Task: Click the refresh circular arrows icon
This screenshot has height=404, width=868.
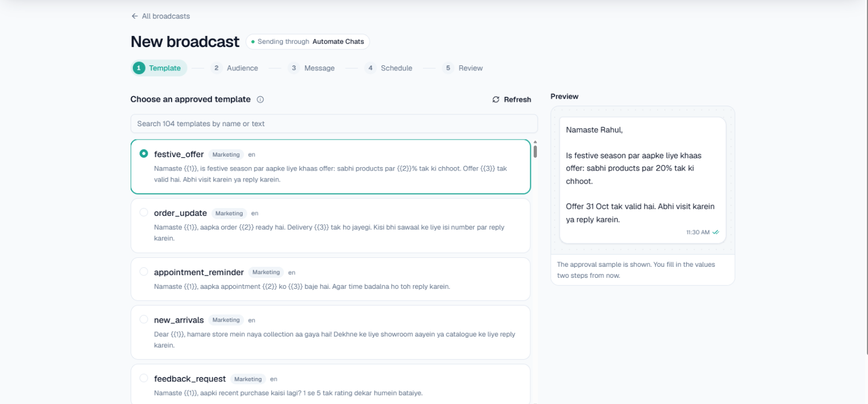Action: [x=496, y=100]
